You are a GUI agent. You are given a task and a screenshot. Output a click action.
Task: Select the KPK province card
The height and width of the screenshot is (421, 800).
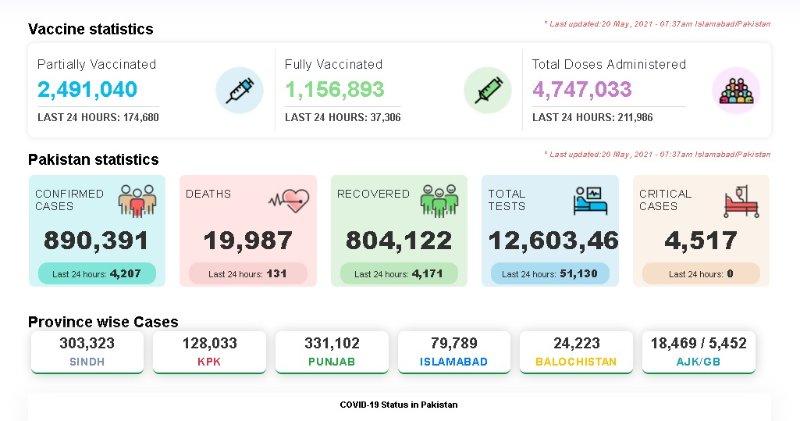pos(209,352)
